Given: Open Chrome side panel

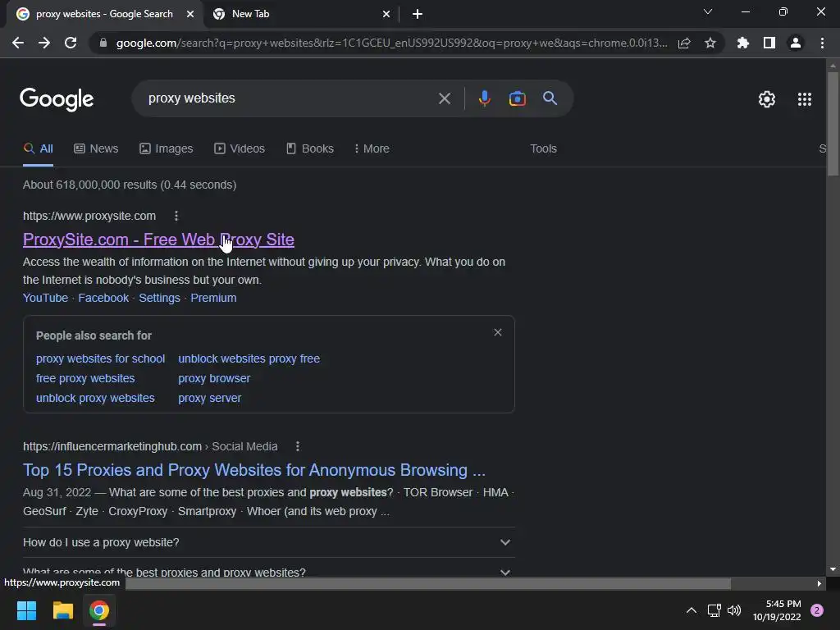Looking at the screenshot, I should click(x=769, y=43).
